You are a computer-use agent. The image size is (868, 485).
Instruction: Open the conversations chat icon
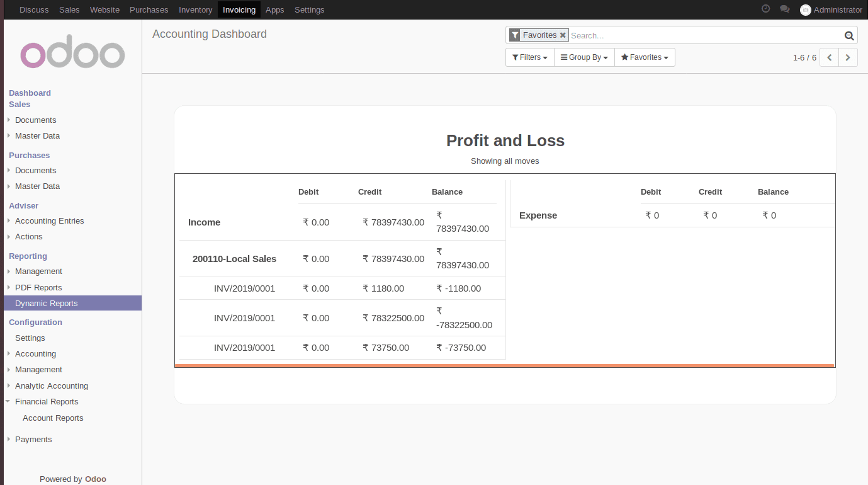pos(784,9)
